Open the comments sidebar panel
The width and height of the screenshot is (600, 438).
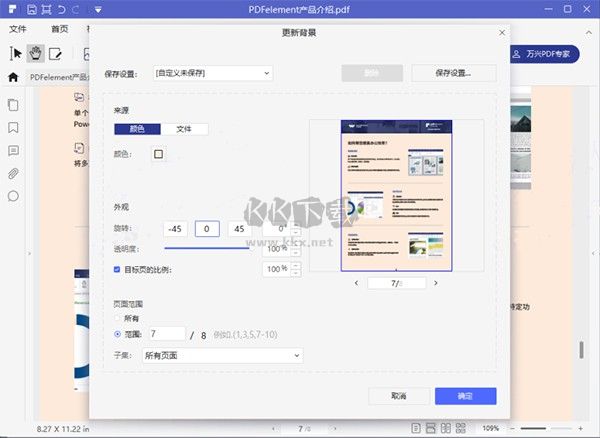13,150
